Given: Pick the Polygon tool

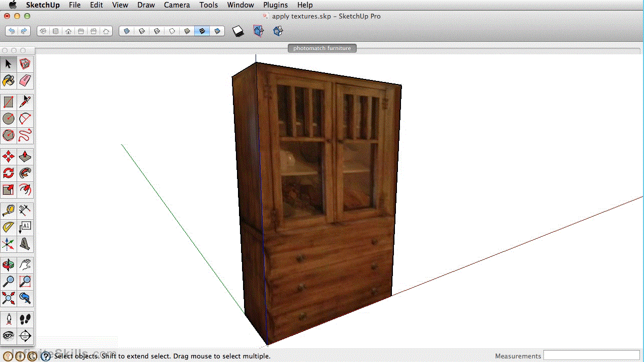Looking at the screenshot, I should (9, 135).
